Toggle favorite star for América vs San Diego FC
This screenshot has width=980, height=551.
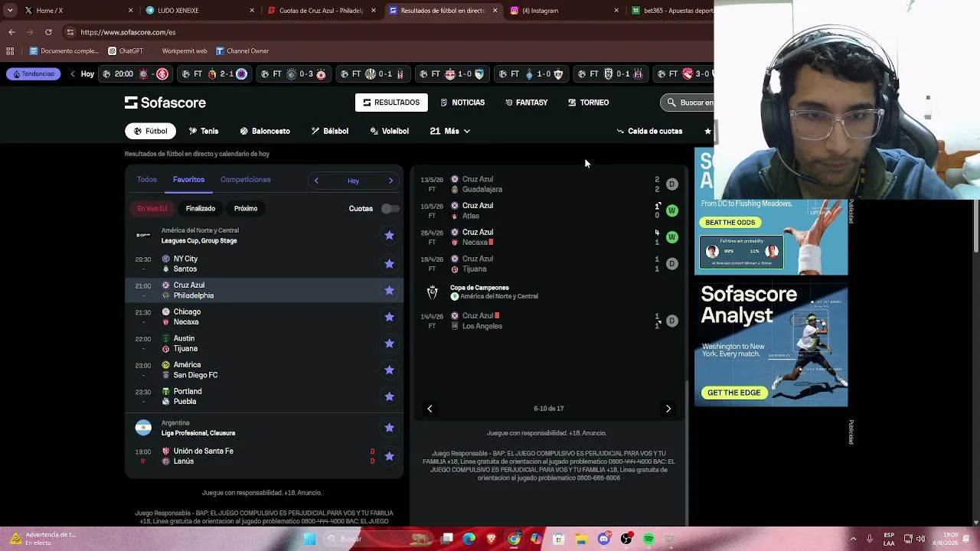(390, 370)
